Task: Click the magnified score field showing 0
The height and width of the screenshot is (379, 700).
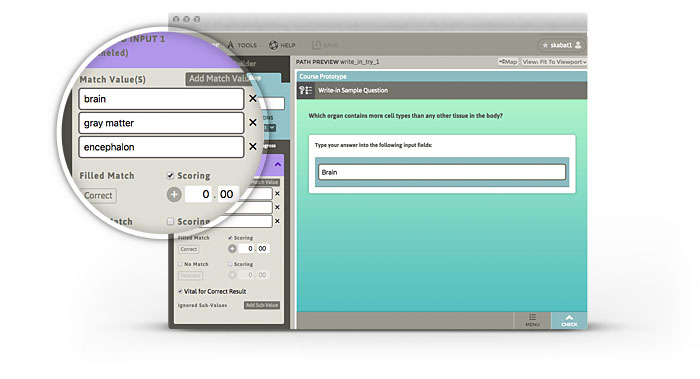Action: pyautogui.click(x=198, y=194)
